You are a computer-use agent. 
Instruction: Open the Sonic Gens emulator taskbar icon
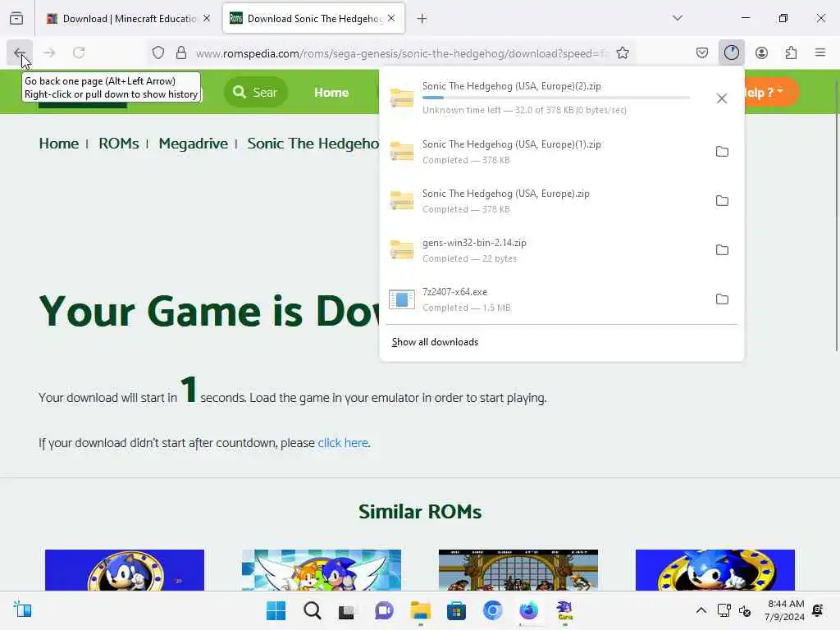click(564, 610)
